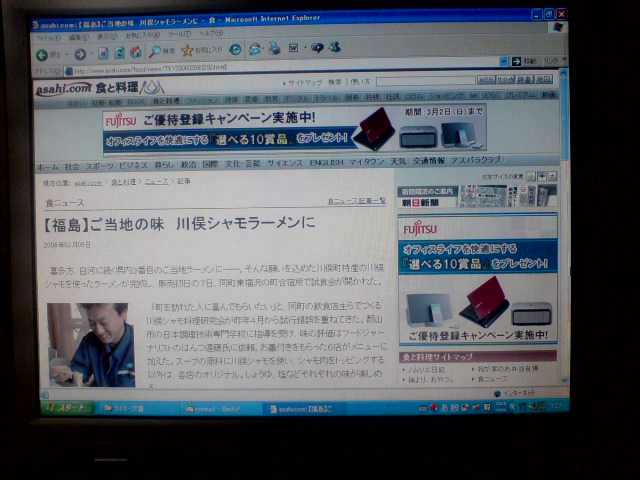Open the ファイル menu
Screen dimensions: 640x480
pos(47,38)
